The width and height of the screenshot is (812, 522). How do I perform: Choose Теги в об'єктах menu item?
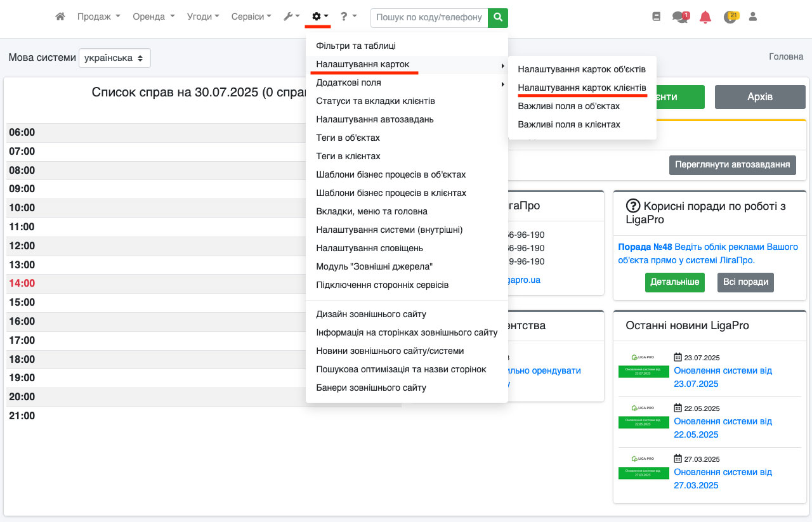pos(348,138)
